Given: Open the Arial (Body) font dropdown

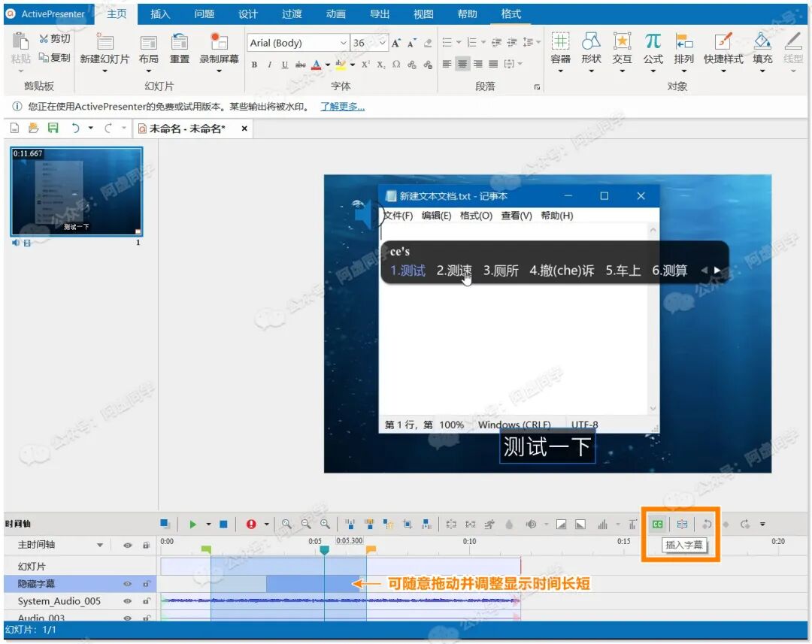Looking at the screenshot, I should (x=344, y=43).
